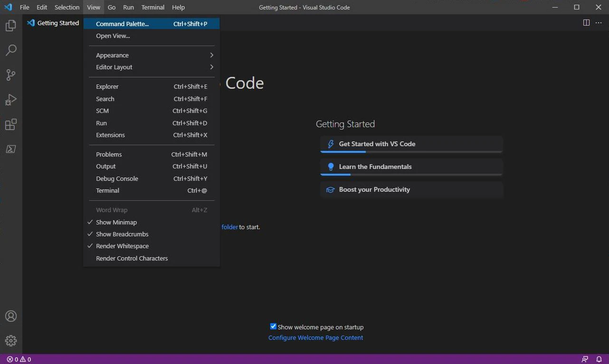This screenshot has height=364, width=609.
Task: Click the errors and warnings status indicator
Action: click(19, 359)
